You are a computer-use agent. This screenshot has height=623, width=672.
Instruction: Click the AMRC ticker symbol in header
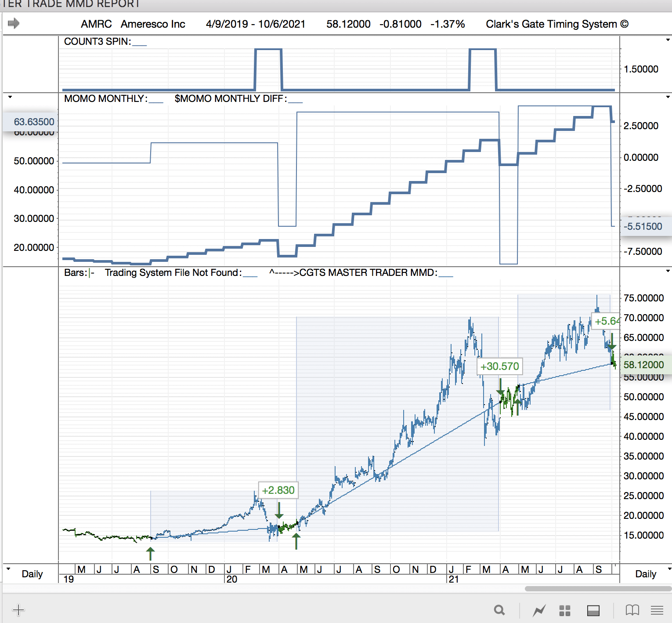pyautogui.click(x=96, y=24)
